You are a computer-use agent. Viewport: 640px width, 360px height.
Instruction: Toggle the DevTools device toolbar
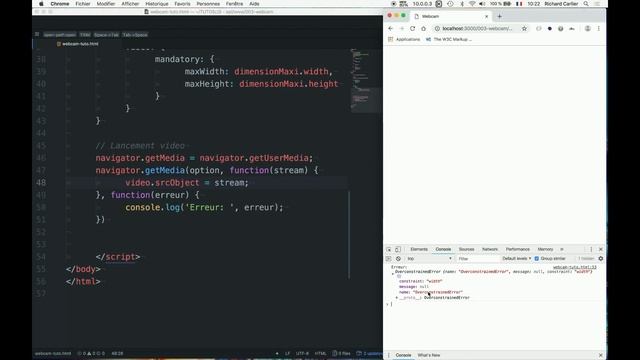coord(398,249)
